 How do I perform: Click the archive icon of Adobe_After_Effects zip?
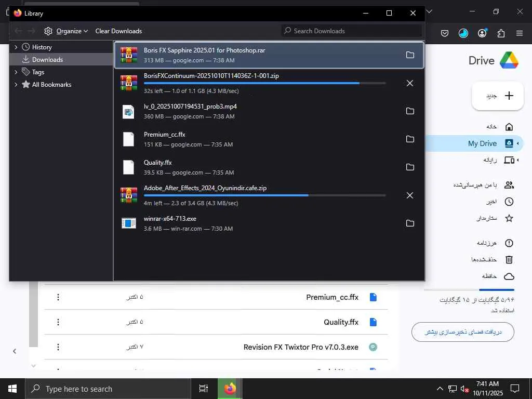pos(129,195)
